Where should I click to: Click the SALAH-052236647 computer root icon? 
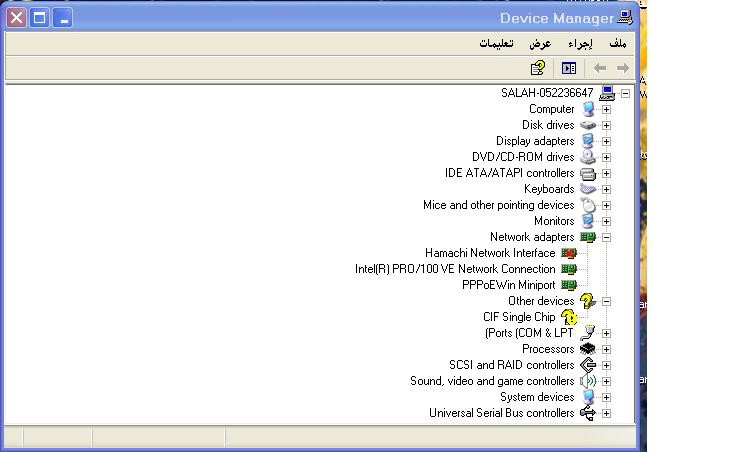pyautogui.click(x=607, y=93)
